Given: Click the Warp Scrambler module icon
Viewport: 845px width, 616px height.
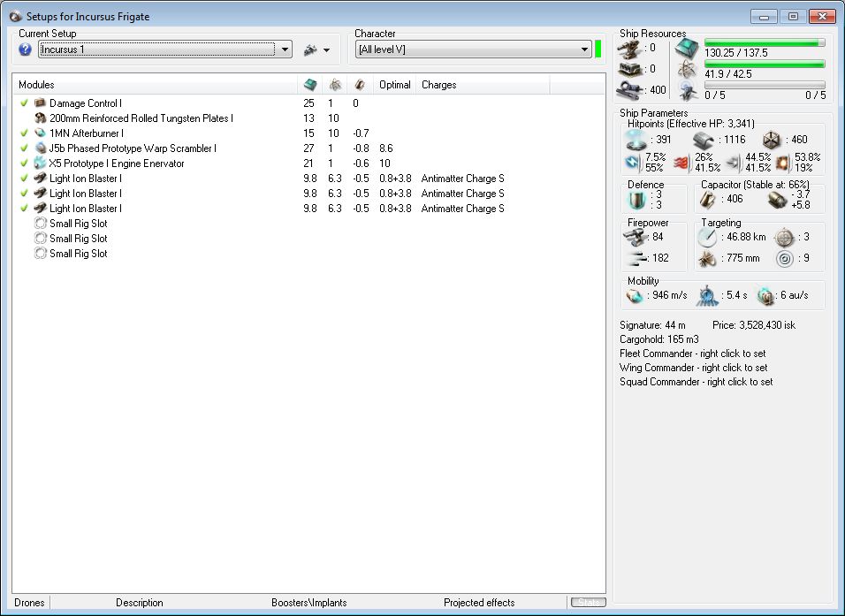Looking at the screenshot, I should [40, 148].
